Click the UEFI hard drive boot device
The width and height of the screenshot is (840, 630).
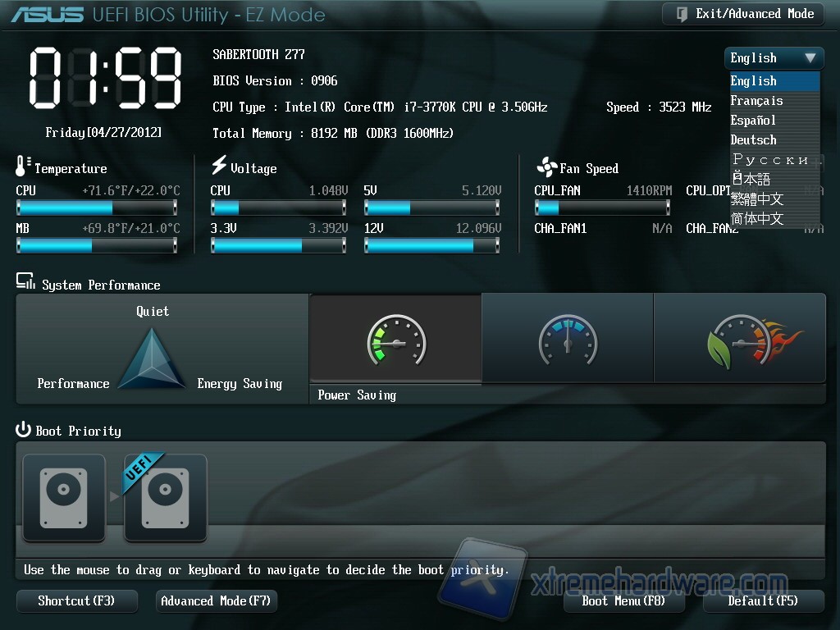click(165, 498)
